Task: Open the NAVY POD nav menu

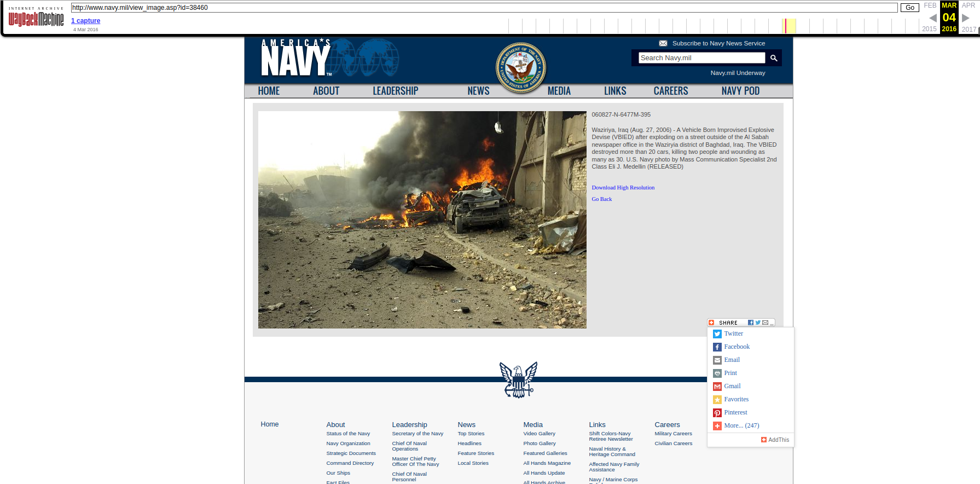Action: click(x=740, y=91)
